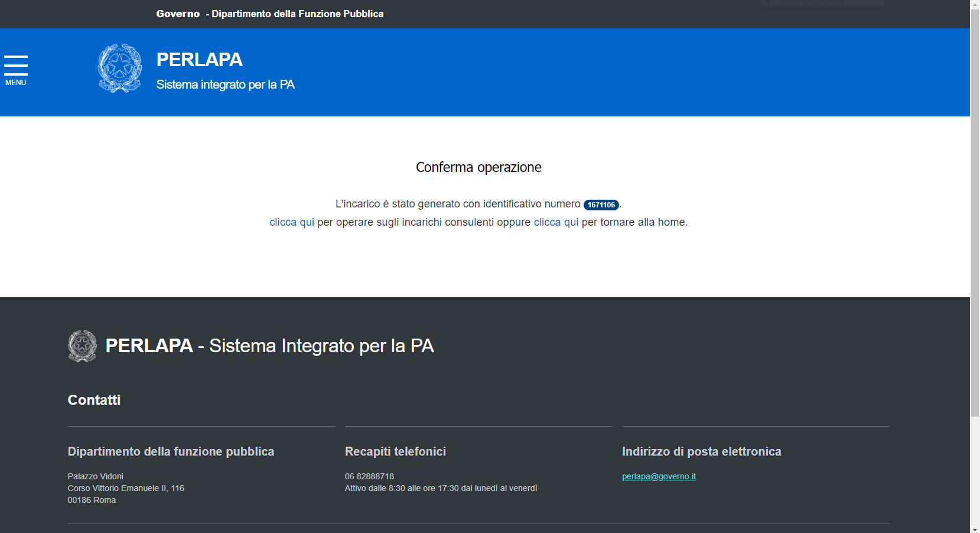980x533 pixels.
Task: Follow 'clicca qui' link for incarichi consulenti
Action: tap(292, 222)
